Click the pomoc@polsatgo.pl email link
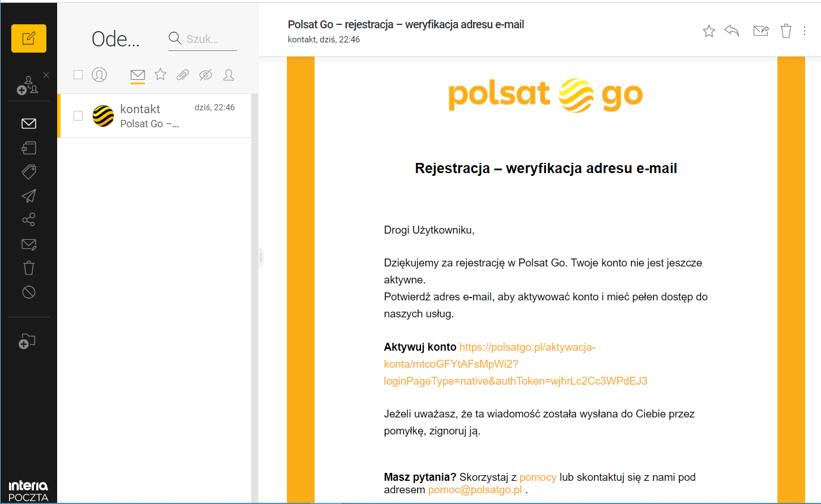 click(x=475, y=490)
